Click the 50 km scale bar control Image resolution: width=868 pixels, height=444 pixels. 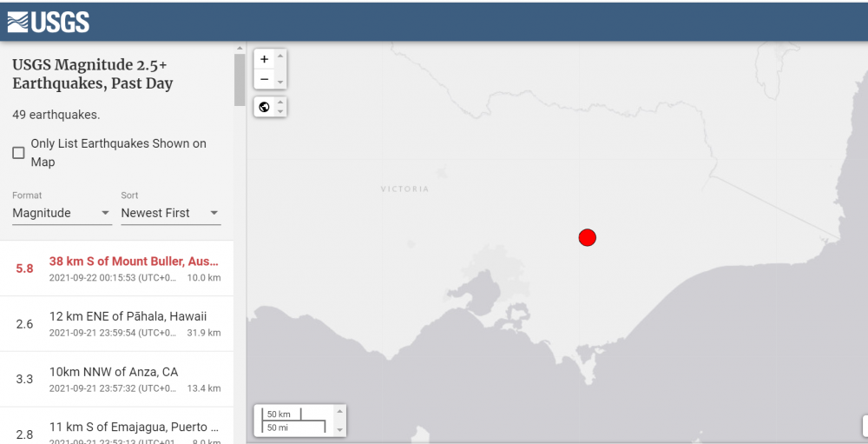[295, 420]
